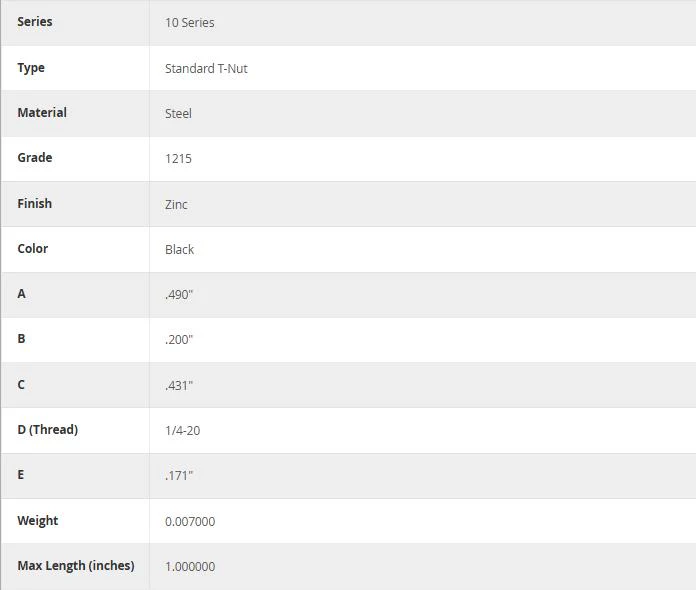Click the 'Zinc' finish value
This screenshot has width=696, height=590.
tap(176, 204)
